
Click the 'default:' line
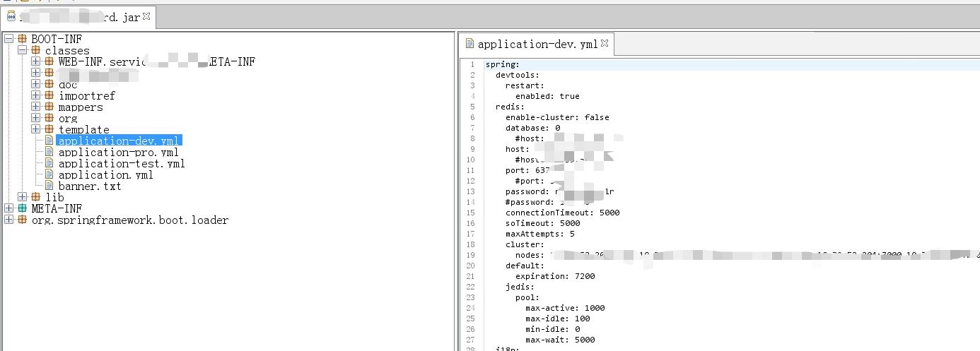[525, 266]
